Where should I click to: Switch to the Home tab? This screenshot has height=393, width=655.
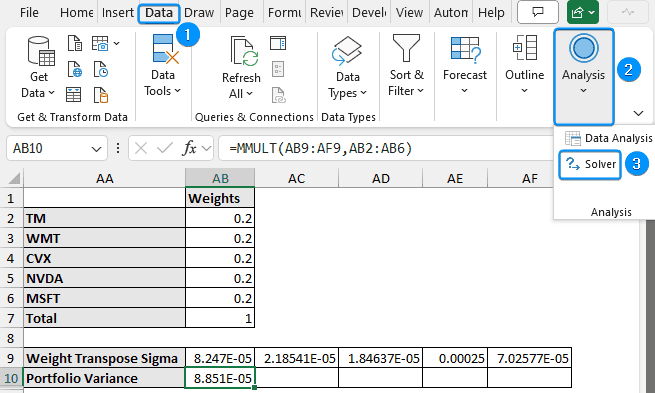76,13
